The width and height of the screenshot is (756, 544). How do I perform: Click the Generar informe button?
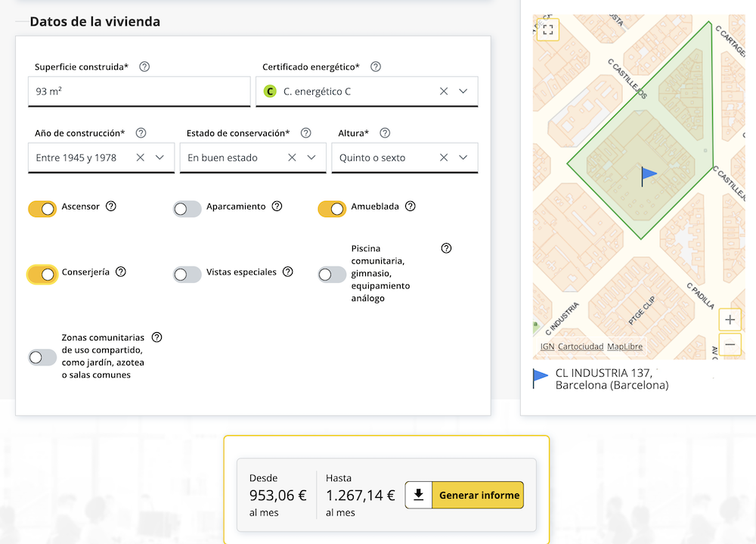coord(479,496)
